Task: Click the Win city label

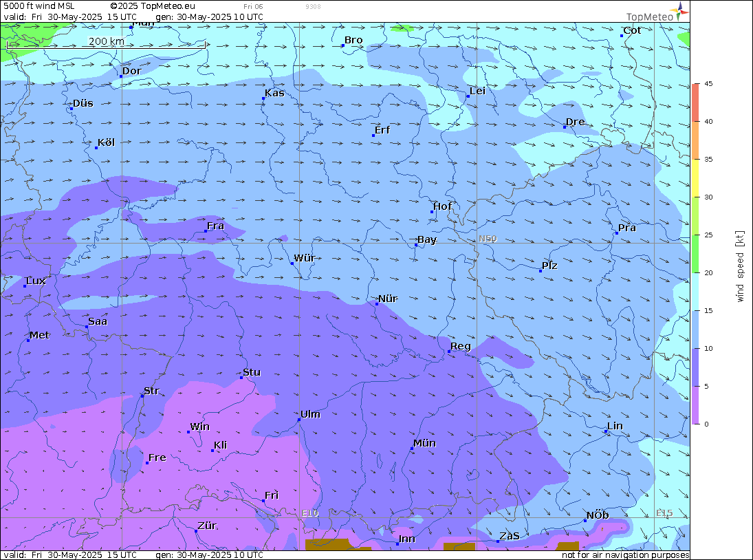Action: [x=200, y=427]
